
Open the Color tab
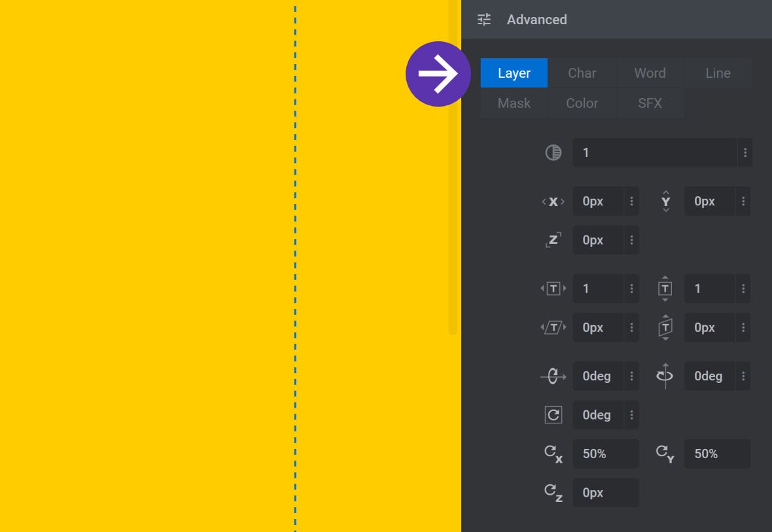tap(582, 103)
